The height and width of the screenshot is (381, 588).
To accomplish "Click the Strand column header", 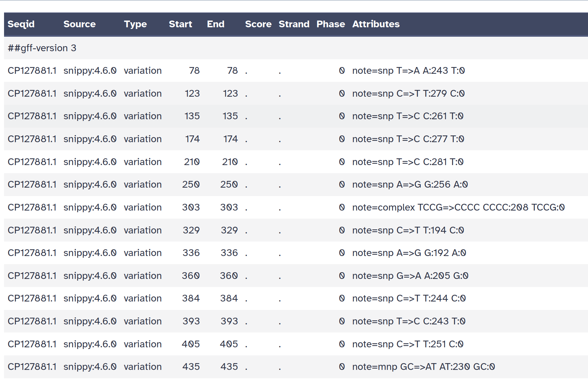I will pyautogui.click(x=294, y=24).
